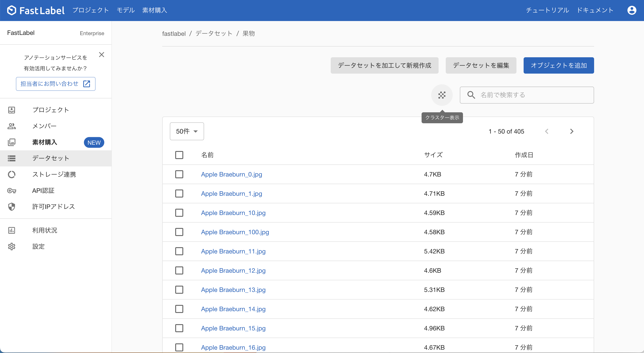This screenshot has height=353, width=644.
Task: Open the user account avatar menu
Action: (631, 10)
